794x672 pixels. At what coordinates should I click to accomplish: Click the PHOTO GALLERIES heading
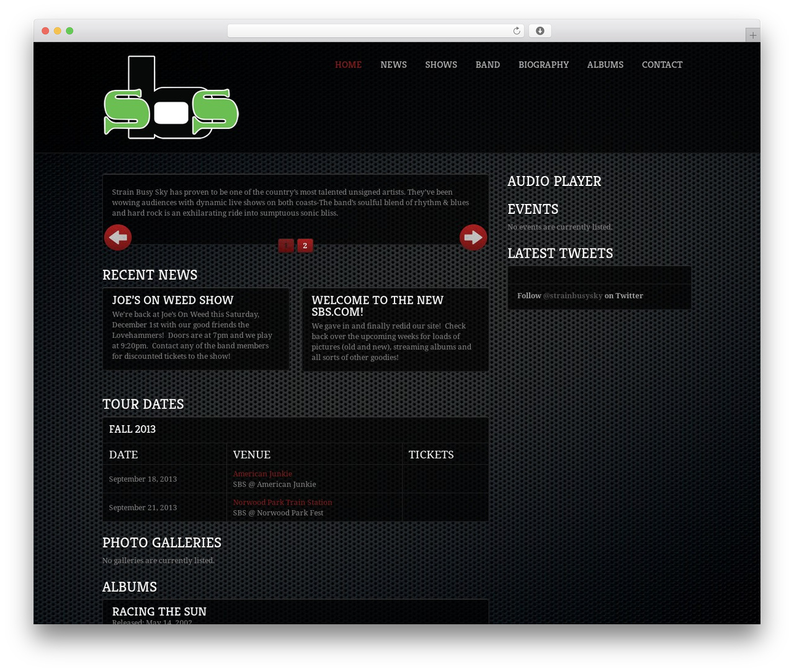click(x=162, y=542)
